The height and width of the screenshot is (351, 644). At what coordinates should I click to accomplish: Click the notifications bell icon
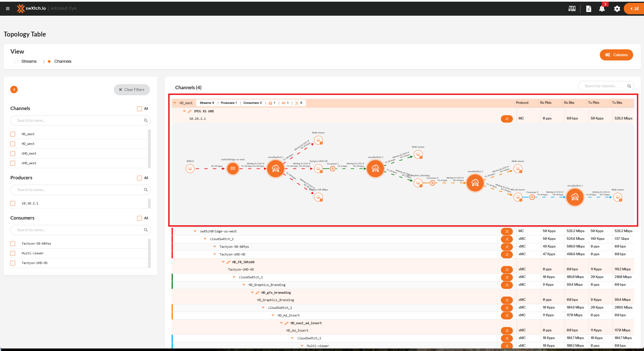pos(602,9)
